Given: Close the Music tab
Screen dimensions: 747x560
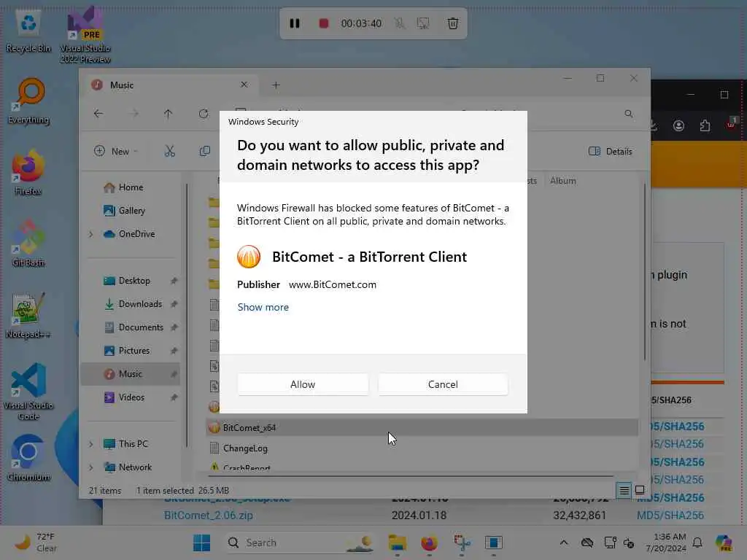Looking at the screenshot, I should click(244, 85).
